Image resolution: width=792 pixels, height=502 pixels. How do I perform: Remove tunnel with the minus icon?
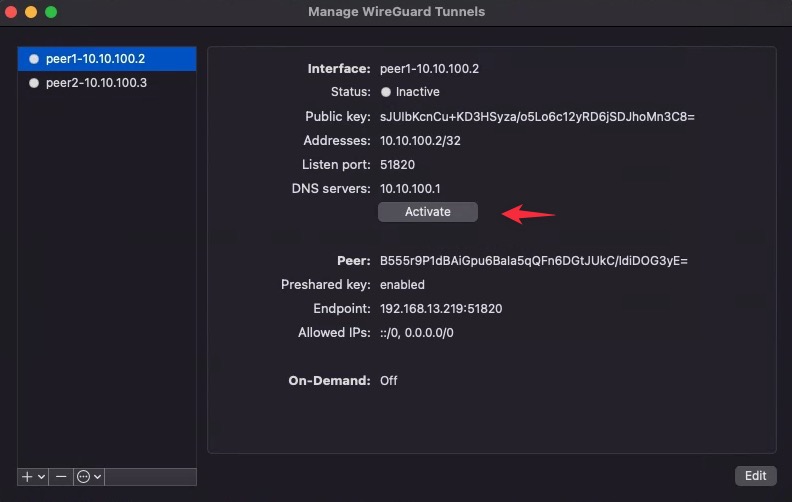(x=61, y=476)
